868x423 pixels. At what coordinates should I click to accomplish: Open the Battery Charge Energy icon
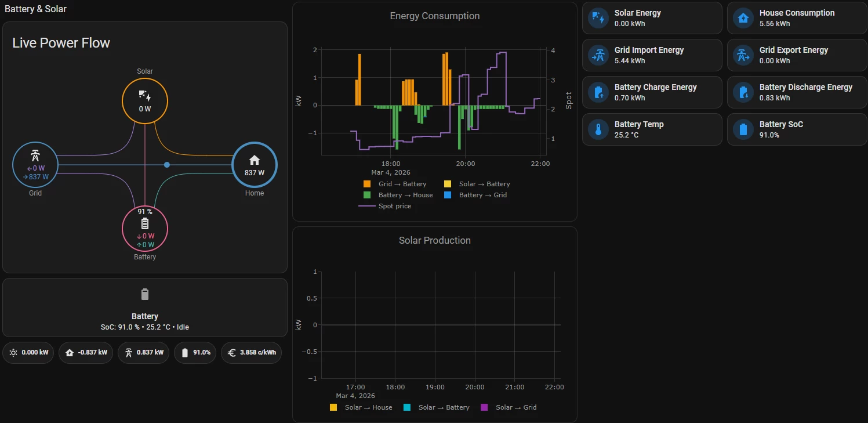tap(598, 92)
